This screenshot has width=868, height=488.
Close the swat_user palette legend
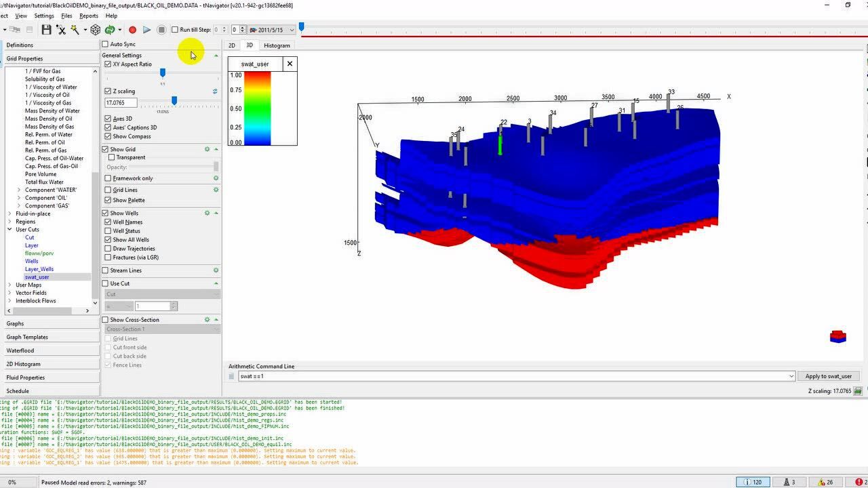coord(290,64)
